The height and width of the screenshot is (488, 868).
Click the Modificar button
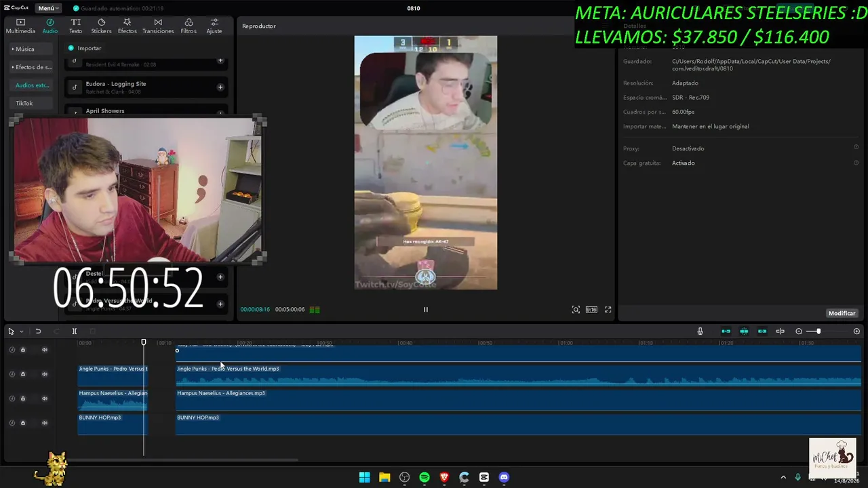tap(842, 313)
